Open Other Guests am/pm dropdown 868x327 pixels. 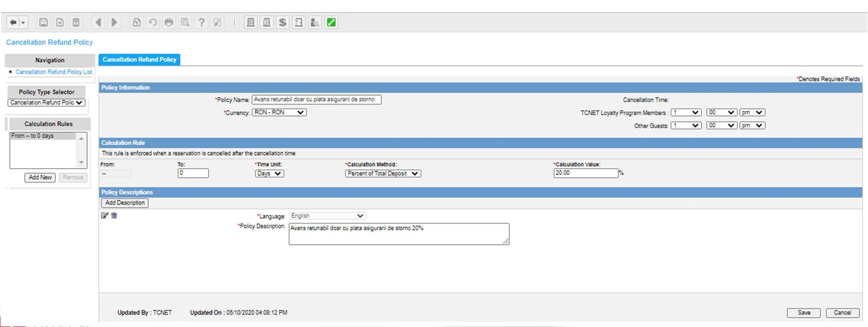[752, 126]
